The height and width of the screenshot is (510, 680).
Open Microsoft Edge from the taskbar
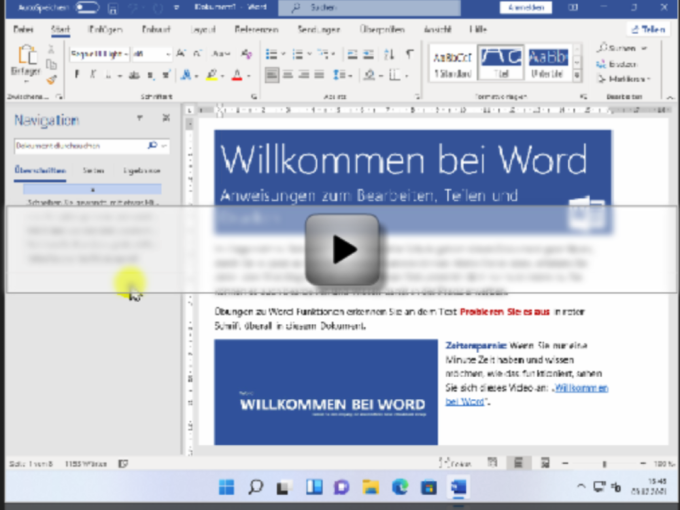pos(401,487)
